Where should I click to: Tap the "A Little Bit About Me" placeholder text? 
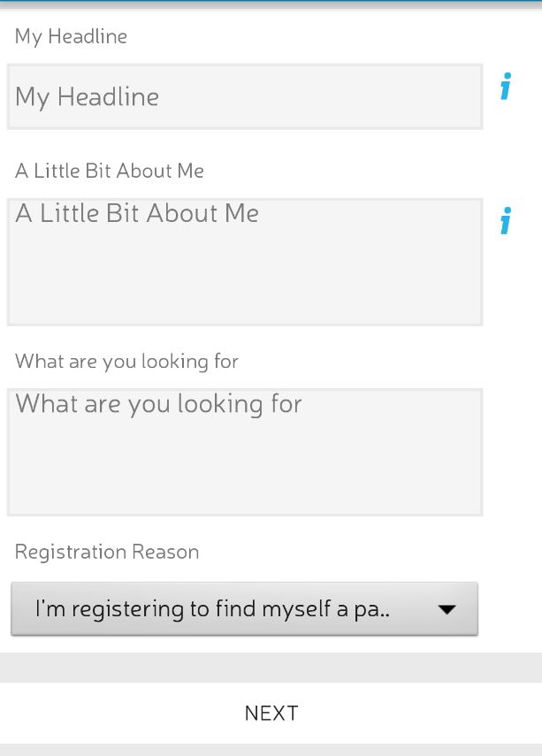click(x=137, y=214)
